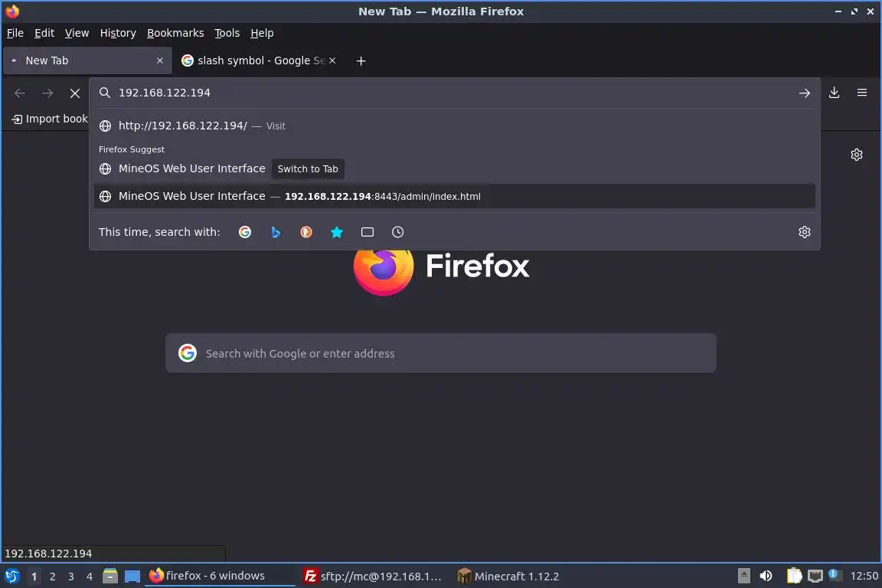Select the New Tab tab

[x=87, y=60]
